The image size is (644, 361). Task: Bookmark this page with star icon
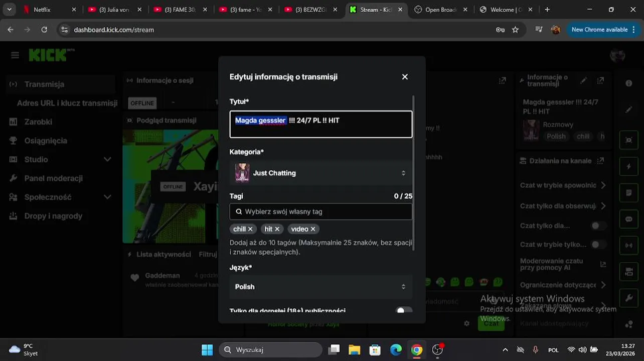(515, 30)
